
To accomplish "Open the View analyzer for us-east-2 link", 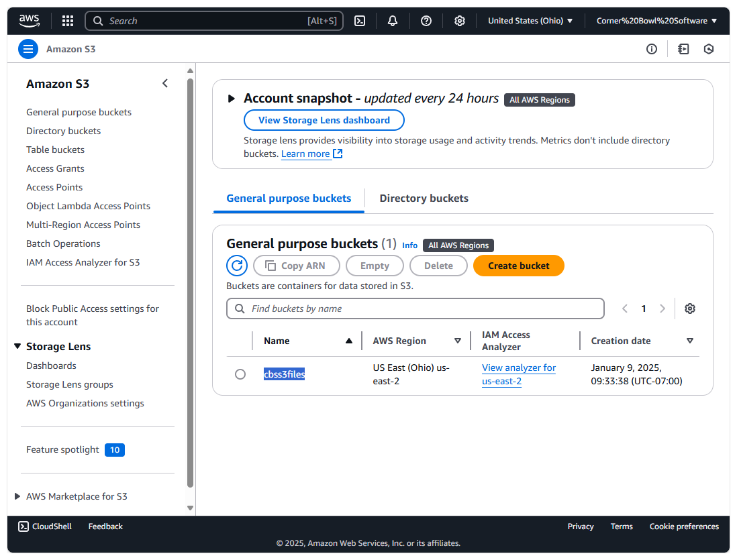I will coord(518,374).
